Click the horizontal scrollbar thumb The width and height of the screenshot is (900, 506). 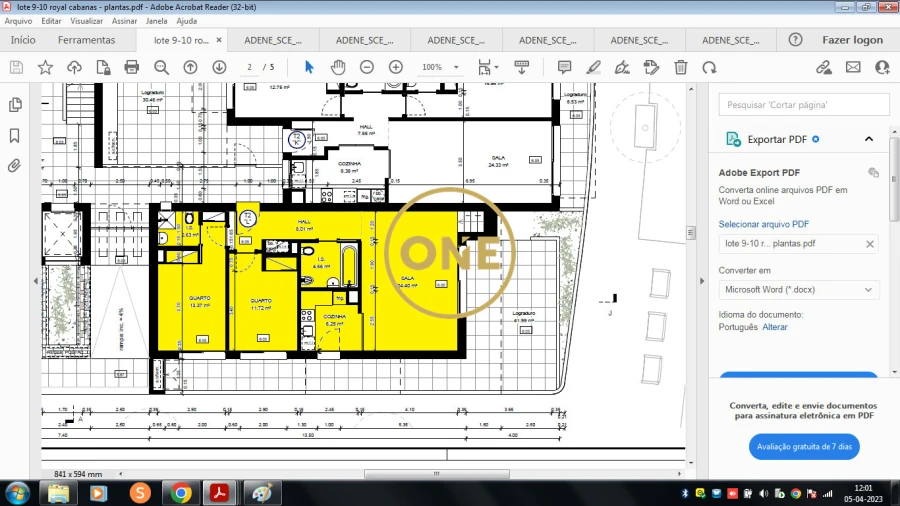437,474
